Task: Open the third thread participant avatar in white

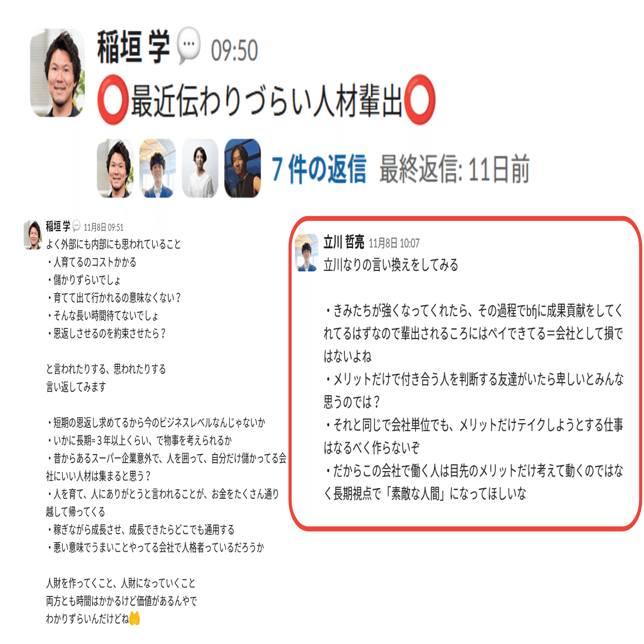Action: pyautogui.click(x=200, y=168)
